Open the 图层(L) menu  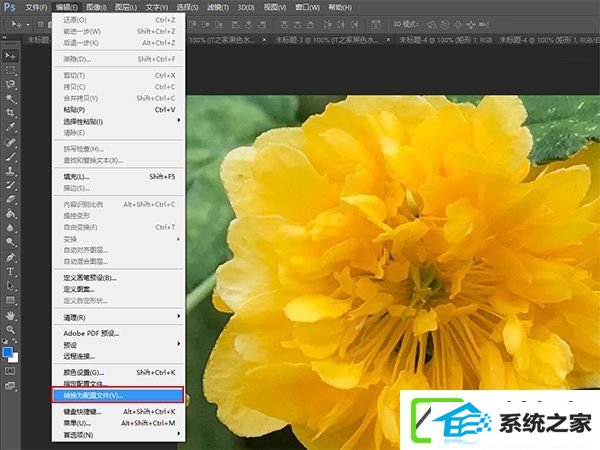point(126,7)
